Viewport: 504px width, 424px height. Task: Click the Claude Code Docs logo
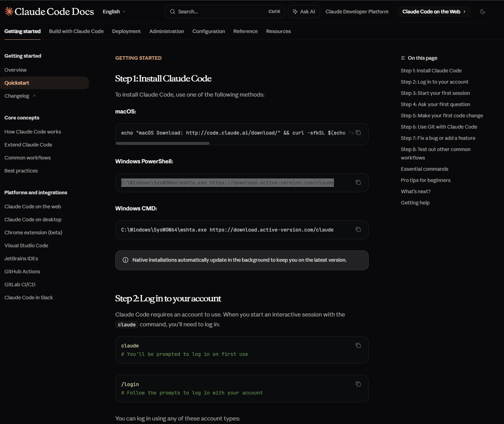click(49, 12)
